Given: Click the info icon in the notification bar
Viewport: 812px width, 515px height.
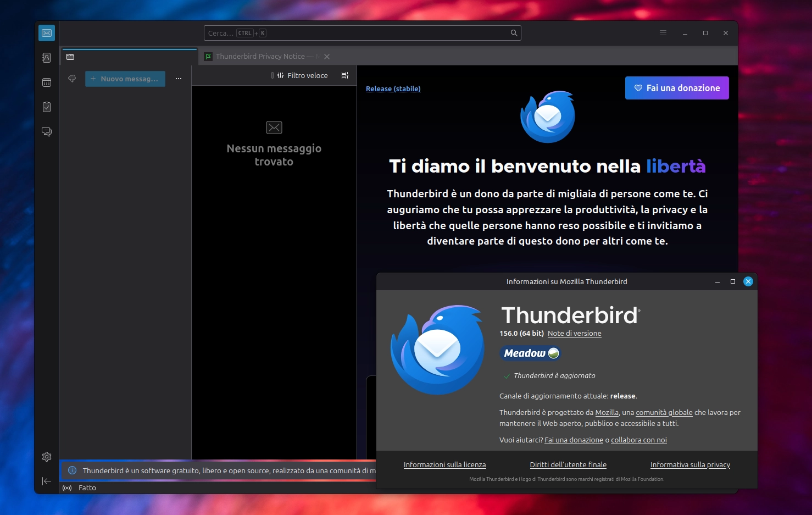Looking at the screenshot, I should 72,470.
